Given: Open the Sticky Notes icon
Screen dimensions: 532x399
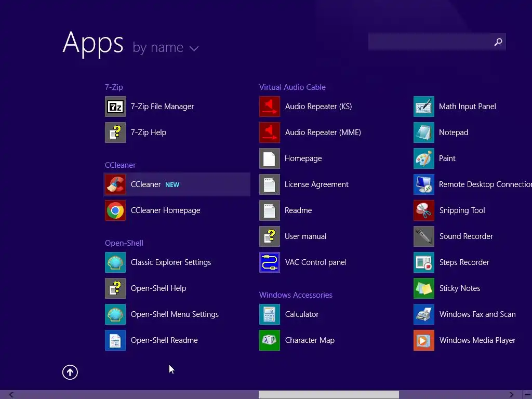Looking at the screenshot, I should click(424, 288).
